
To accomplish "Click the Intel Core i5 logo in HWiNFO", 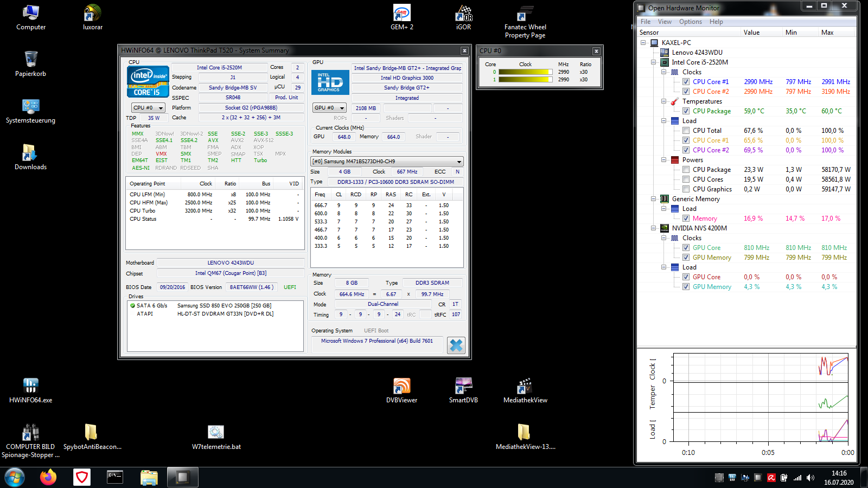I will [x=148, y=82].
